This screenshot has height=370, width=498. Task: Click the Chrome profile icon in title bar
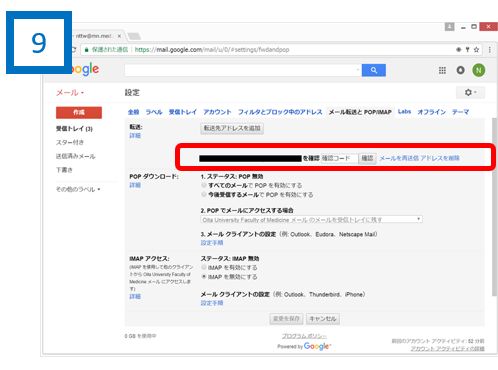tap(449, 27)
